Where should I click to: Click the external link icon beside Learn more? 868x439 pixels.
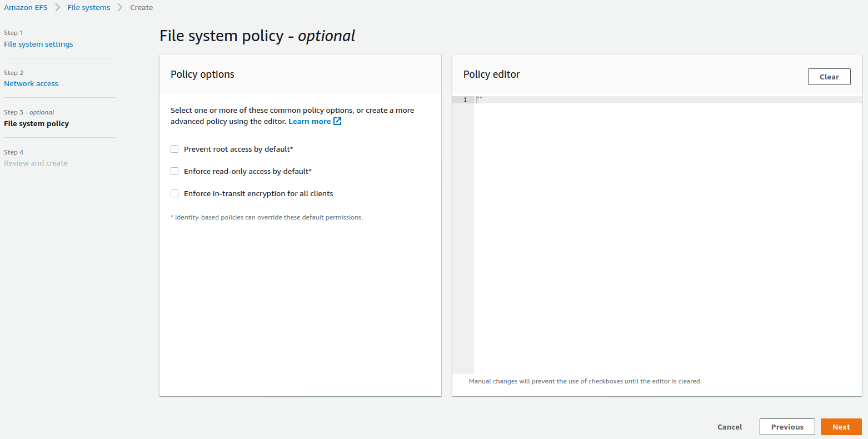pos(337,121)
